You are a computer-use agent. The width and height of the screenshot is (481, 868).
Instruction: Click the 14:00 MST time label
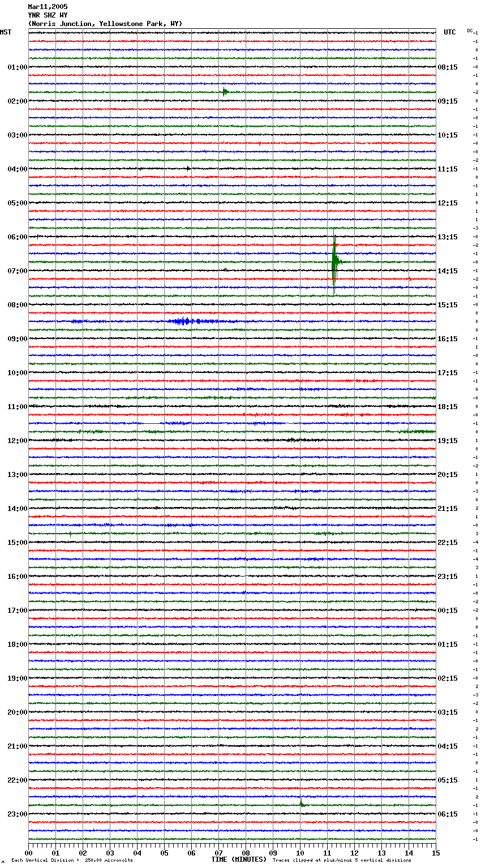(17, 509)
